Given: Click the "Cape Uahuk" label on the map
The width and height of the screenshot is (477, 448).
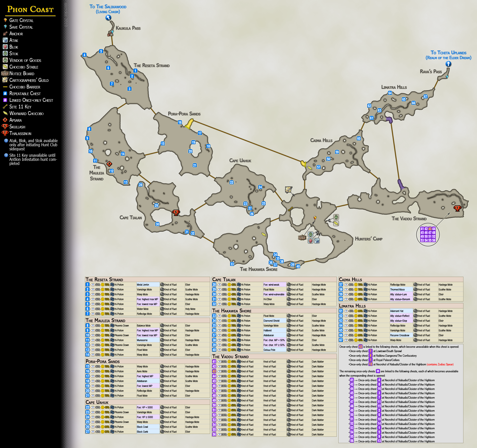Looking at the screenshot, I should click(240, 161).
